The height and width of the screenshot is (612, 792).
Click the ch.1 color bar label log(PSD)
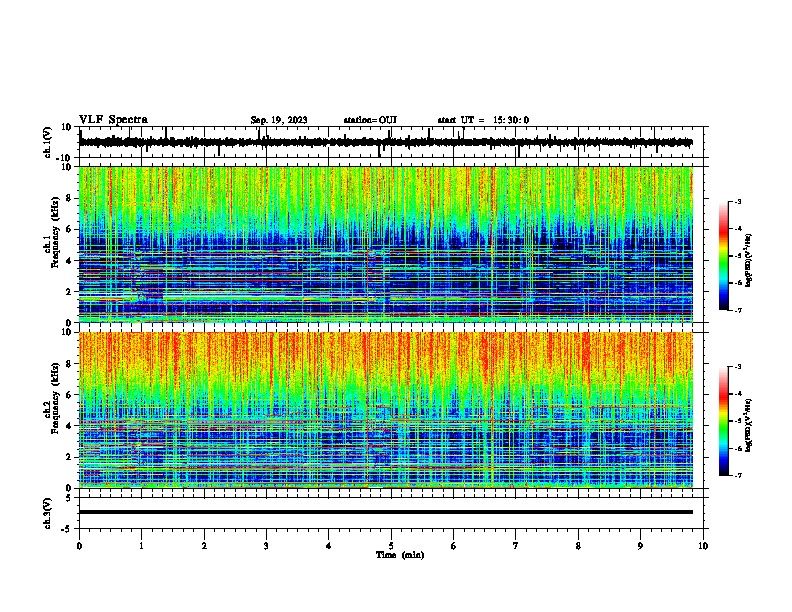pyautogui.click(x=749, y=260)
